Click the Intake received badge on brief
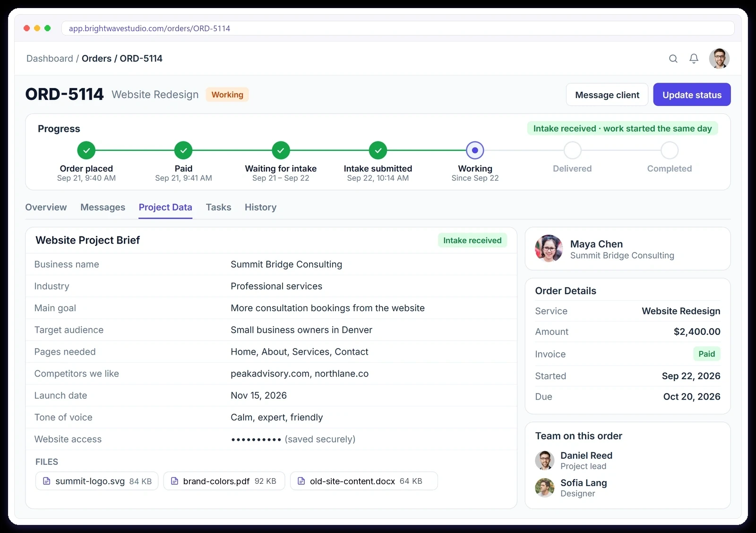This screenshot has width=756, height=533. click(472, 240)
